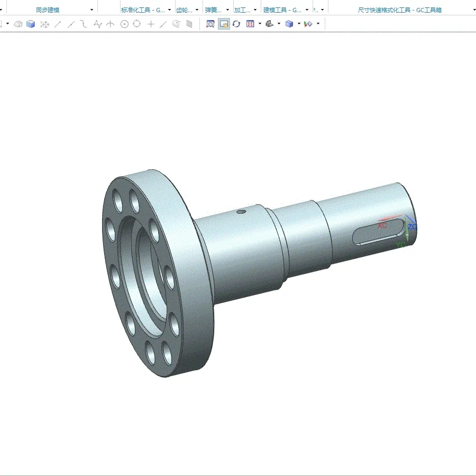The image size is (476, 476).
Task: Enable the end point snap line icon
Action: coord(58,24)
